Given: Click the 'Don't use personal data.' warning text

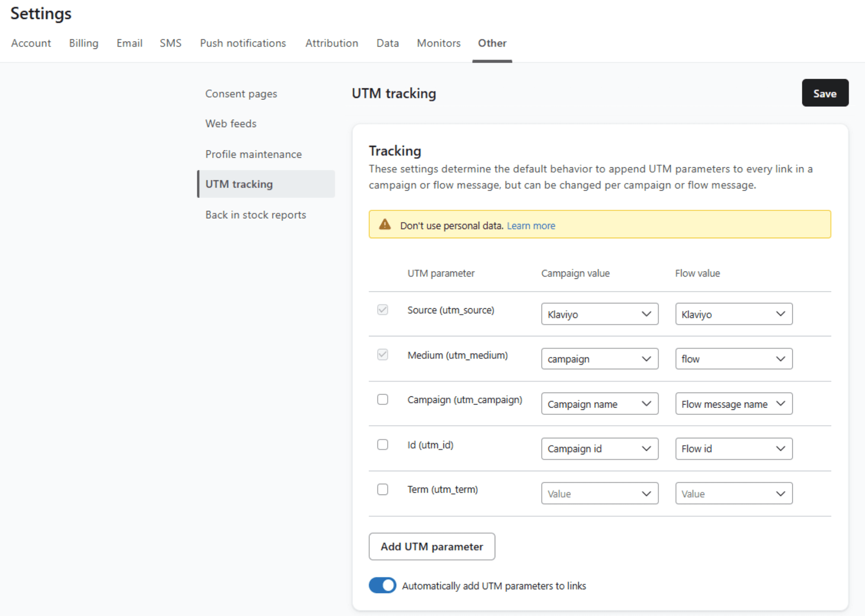Looking at the screenshot, I should pos(452,226).
